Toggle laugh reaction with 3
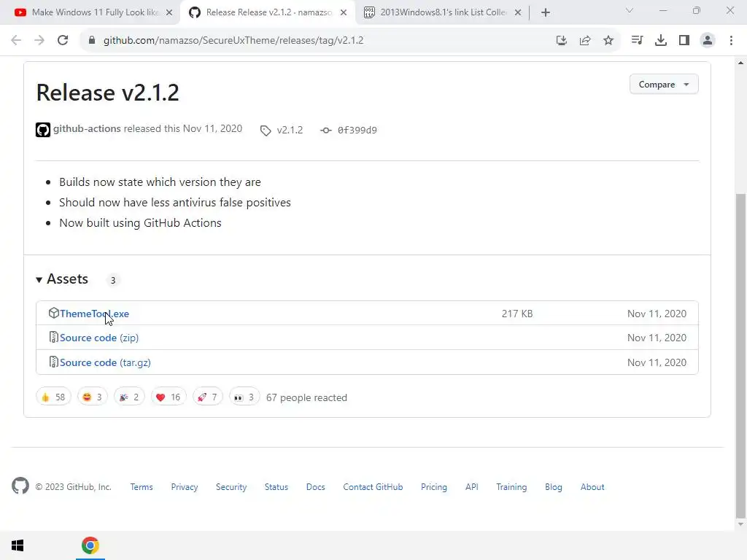 [93, 397]
